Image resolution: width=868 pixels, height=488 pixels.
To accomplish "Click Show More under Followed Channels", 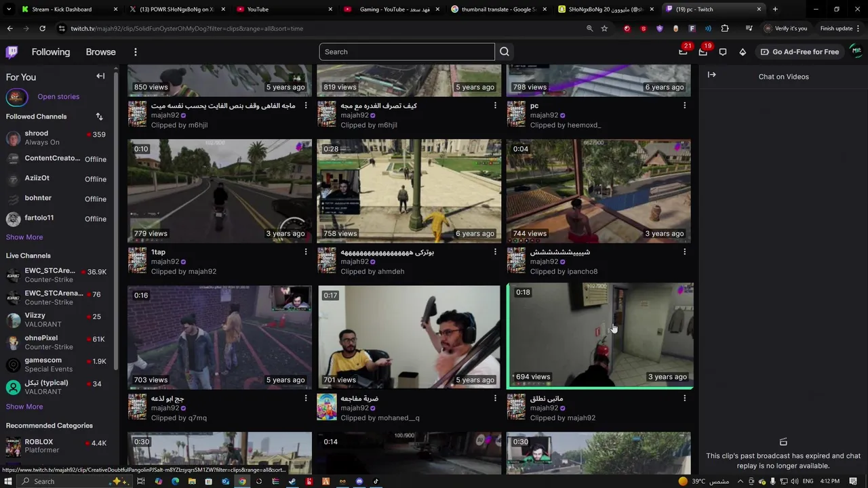I will 24,237.
